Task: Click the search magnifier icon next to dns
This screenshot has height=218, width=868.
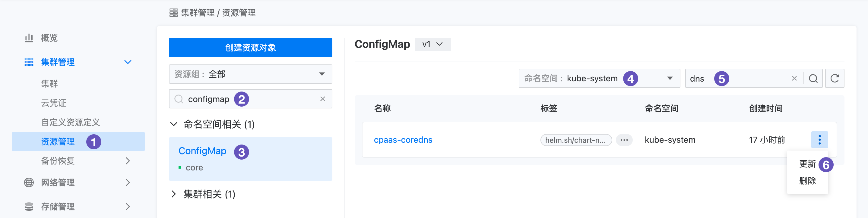Action: pyautogui.click(x=813, y=78)
